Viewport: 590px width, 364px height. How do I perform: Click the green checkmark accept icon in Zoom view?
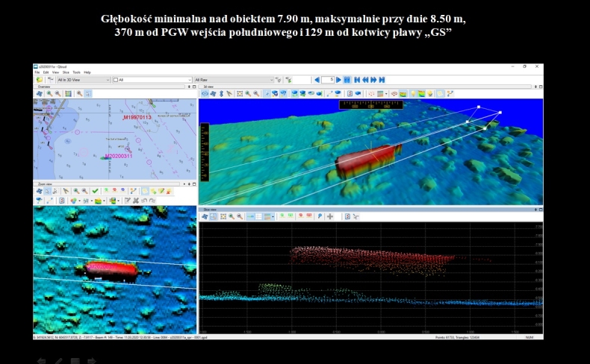[x=95, y=191]
